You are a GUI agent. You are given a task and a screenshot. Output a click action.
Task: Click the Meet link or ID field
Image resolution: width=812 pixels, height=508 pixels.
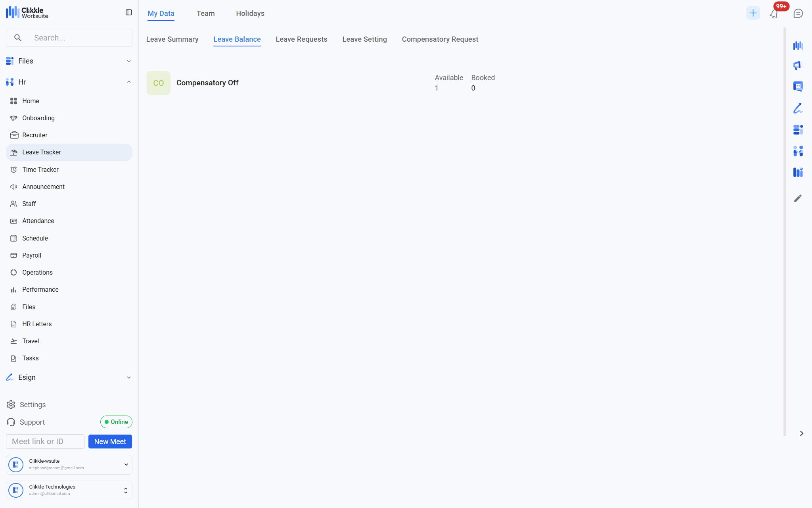[x=45, y=441]
